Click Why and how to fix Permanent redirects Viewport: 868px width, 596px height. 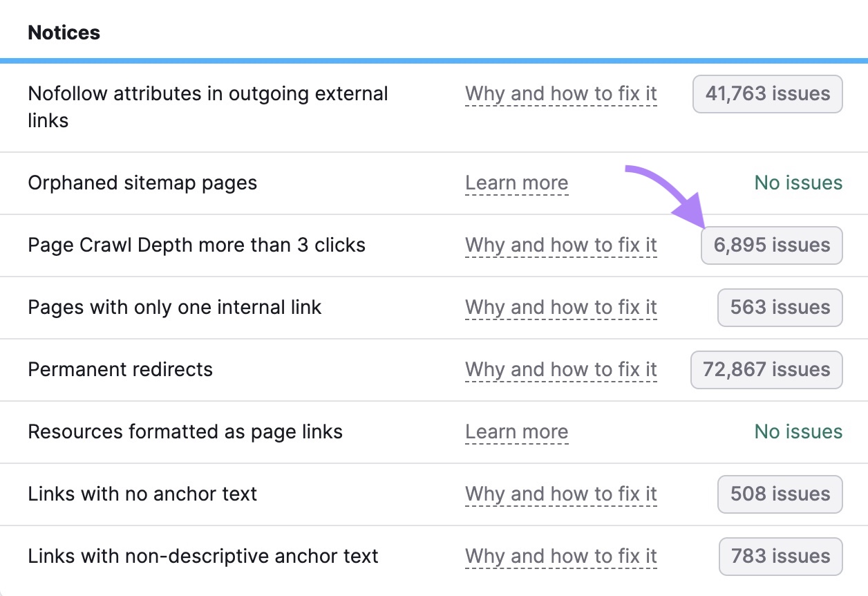pos(561,369)
